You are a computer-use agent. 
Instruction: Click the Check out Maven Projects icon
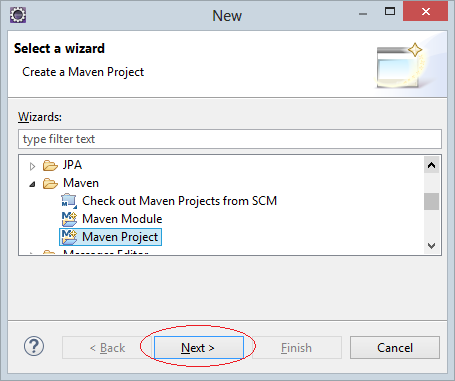[x=69, y=201]
